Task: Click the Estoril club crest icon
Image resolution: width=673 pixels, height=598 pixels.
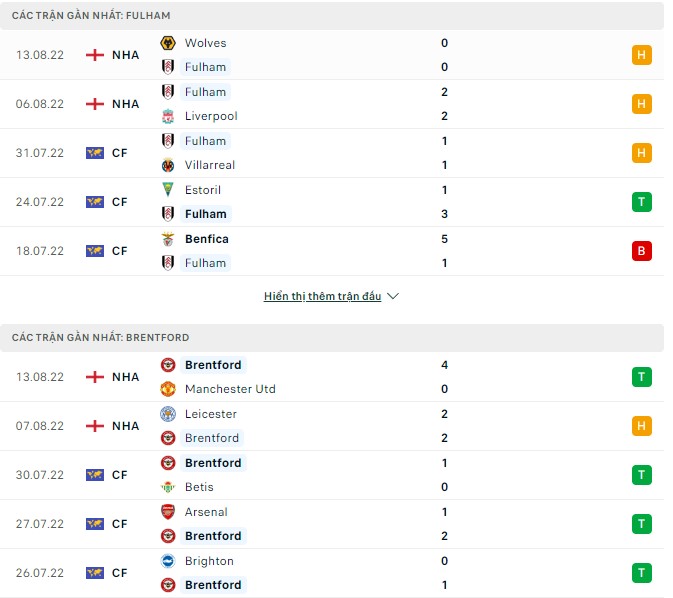Action: (167, 190)
